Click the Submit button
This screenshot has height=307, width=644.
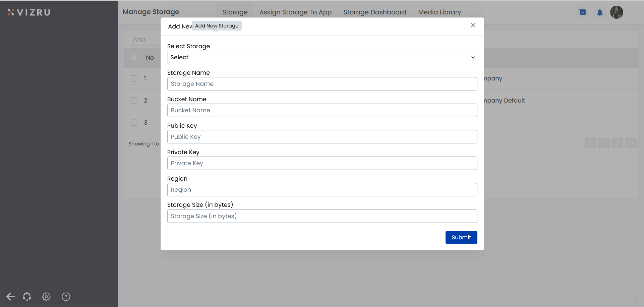[461, 237]
